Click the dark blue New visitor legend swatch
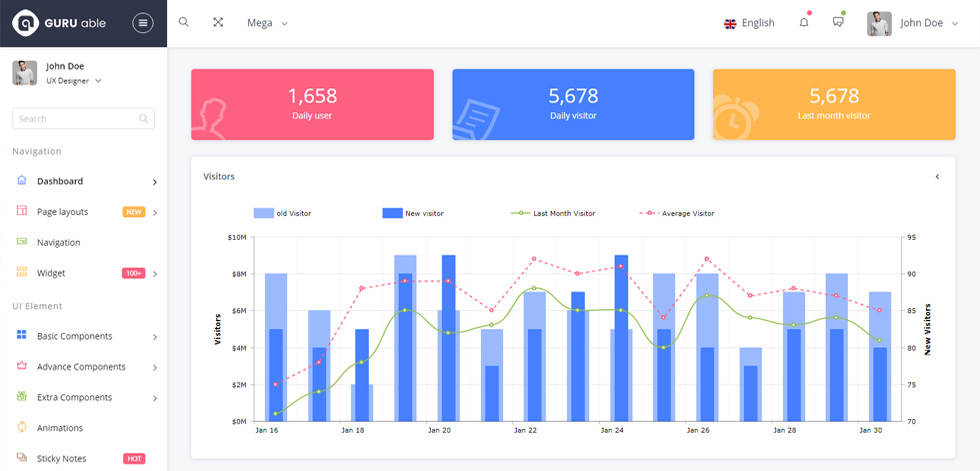 point(392,213)
